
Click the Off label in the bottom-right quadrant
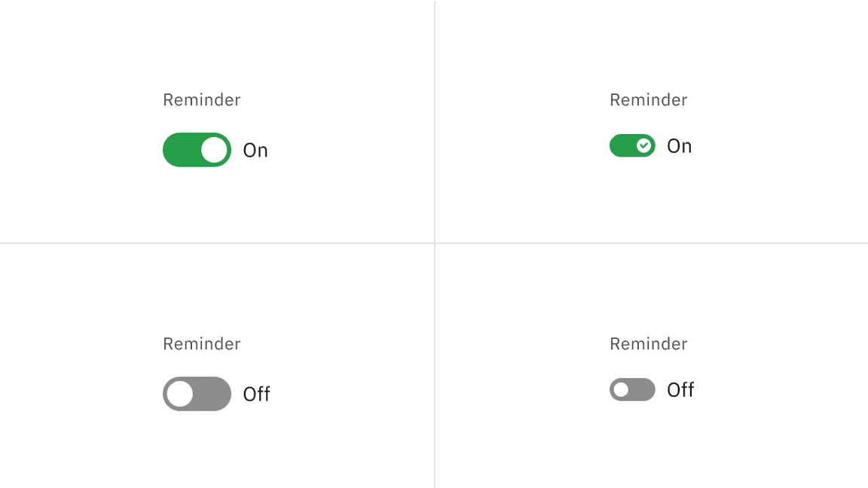pyautogui.click(x=681, y=389)
